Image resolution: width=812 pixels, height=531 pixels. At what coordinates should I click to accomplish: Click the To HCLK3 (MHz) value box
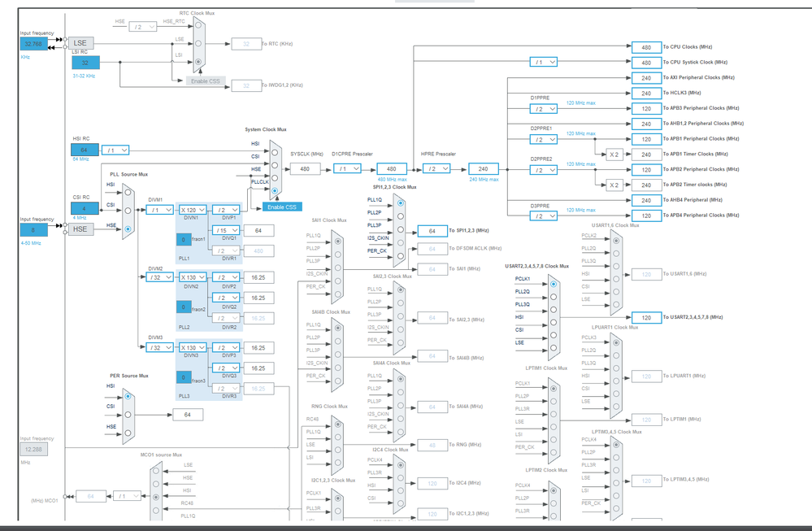646,94
